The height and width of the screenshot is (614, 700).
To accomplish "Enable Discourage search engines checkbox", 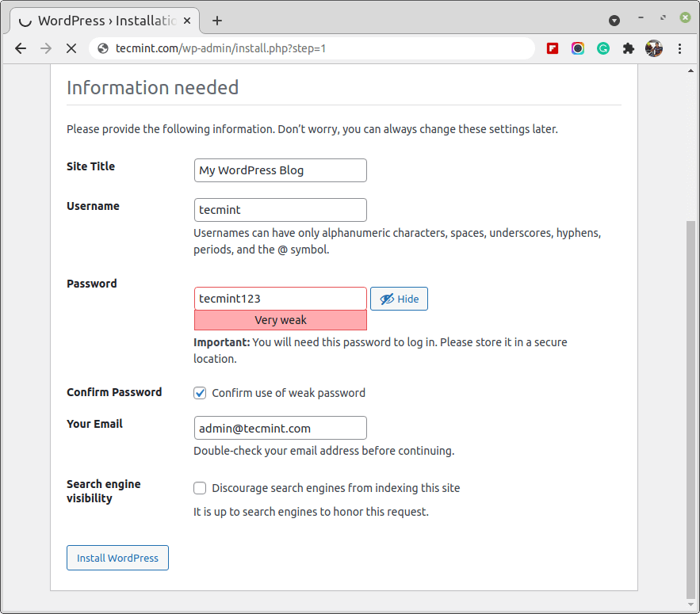I will click(x=200, y=488).
